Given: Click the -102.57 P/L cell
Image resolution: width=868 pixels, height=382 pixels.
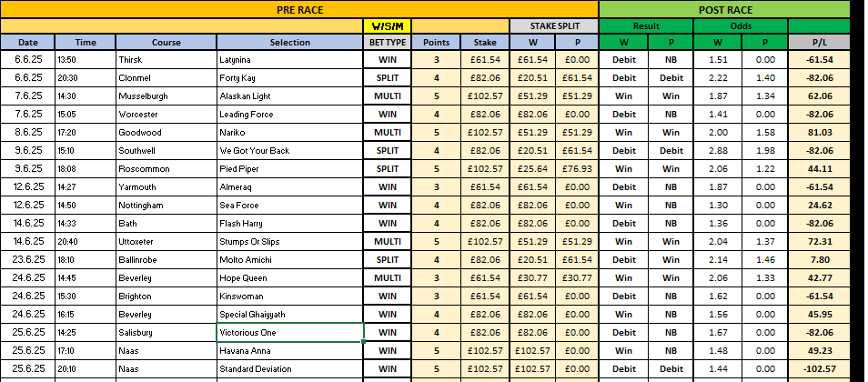Looking at the screenshot, I should [x=819, y=369].
